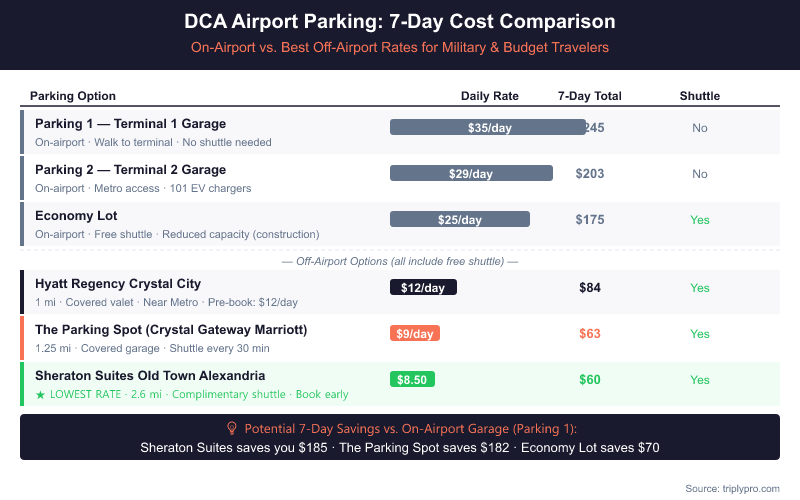This screenshot has height=500, width=800.
Task: Select the $29/day rate bar
Action: 471,173
